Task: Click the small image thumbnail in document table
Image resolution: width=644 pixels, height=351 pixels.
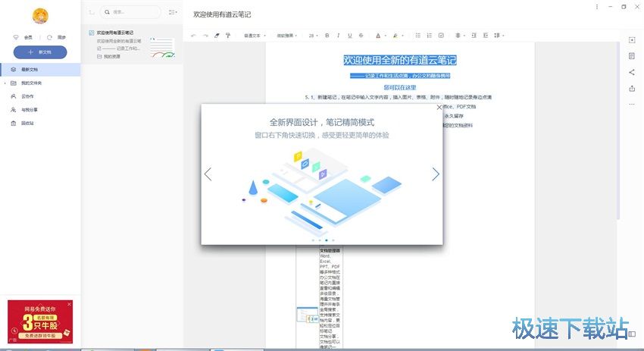Action: pyautogui.click(x=307, y=315)
